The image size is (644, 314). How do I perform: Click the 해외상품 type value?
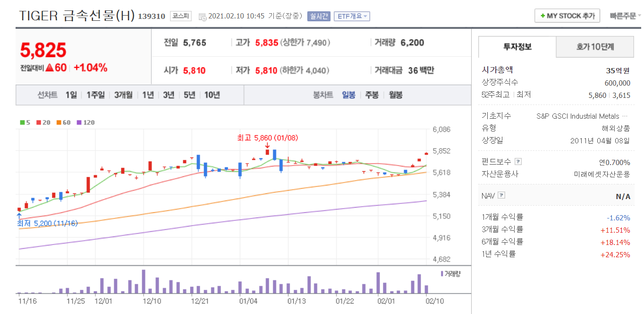(x=616, y=128)
